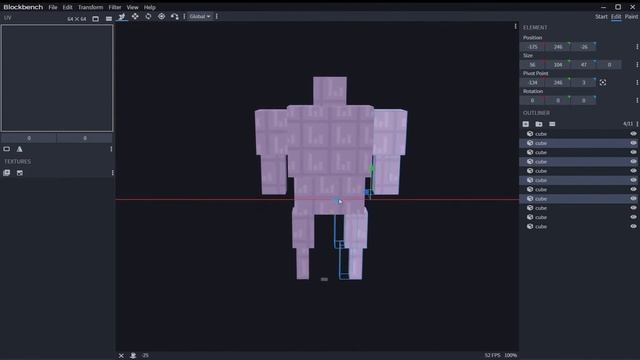Open the Rotation row three-dot menu
Image resolution: width=640 pixels, height=360 pixels.
pos(637,100)
